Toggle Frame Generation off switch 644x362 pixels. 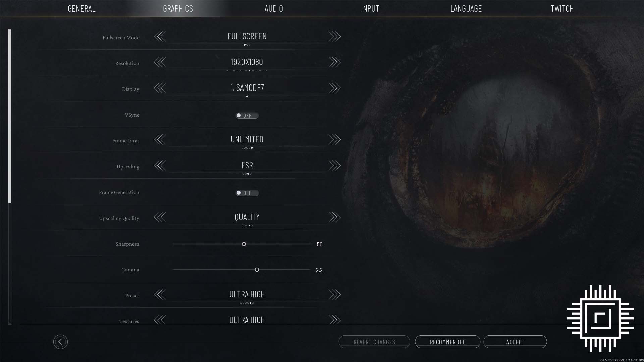pos(247,192)
